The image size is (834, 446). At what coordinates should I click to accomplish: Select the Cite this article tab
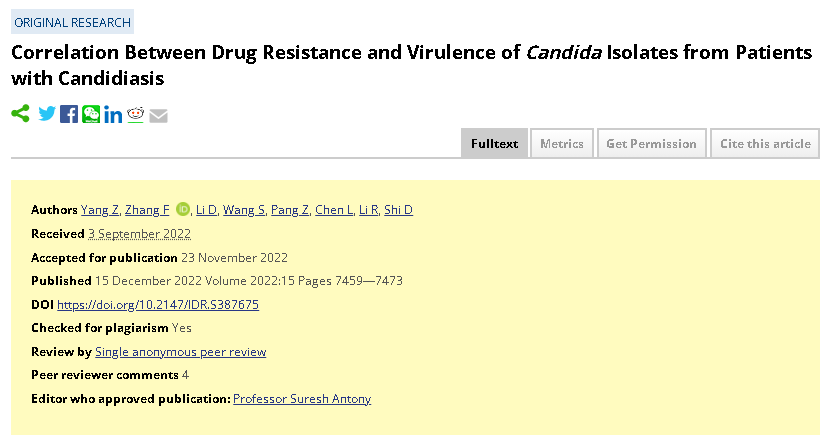tap(765, 144)
